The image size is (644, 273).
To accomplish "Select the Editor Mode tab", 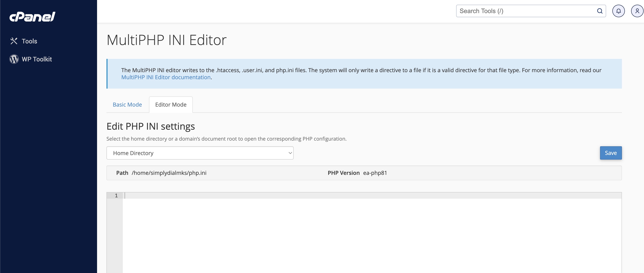I will pos(171,105).
